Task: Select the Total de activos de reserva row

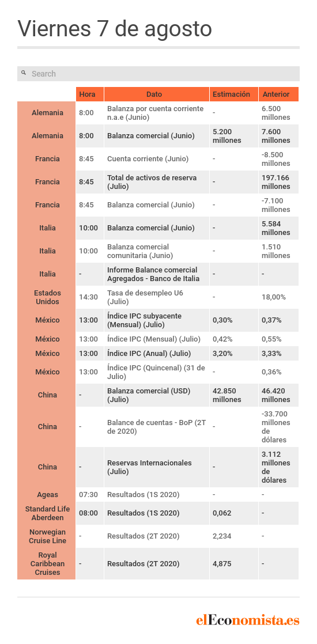Action: 158,182
